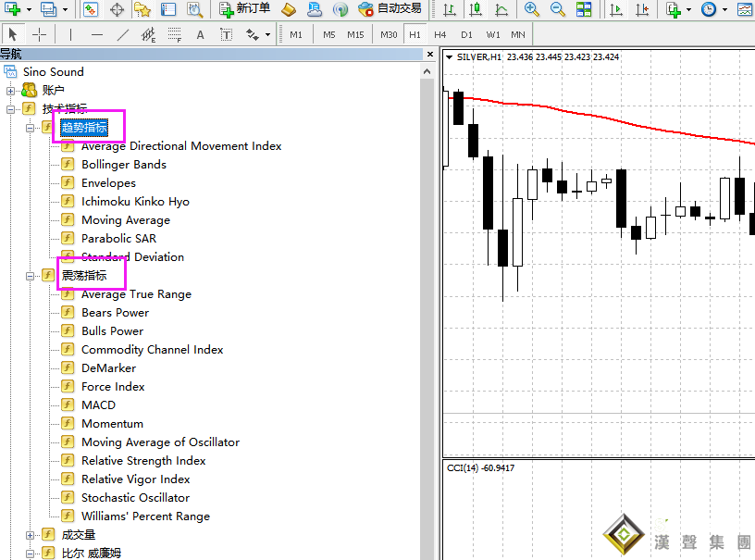This screenshot has width=755, height=560.
Task: Close the 导航 navigator panel
Action: pos(427,55)
